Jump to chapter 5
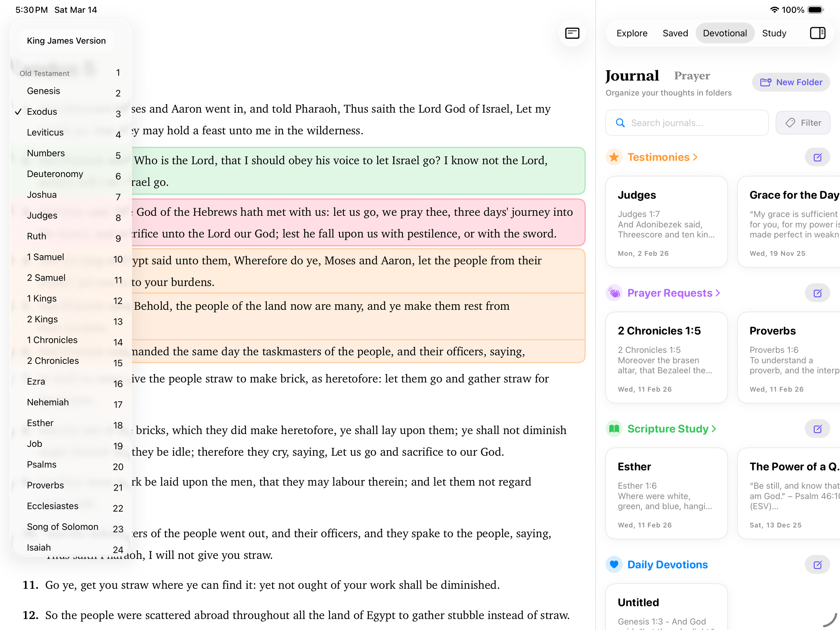840x630 pixels. [118, 156]
